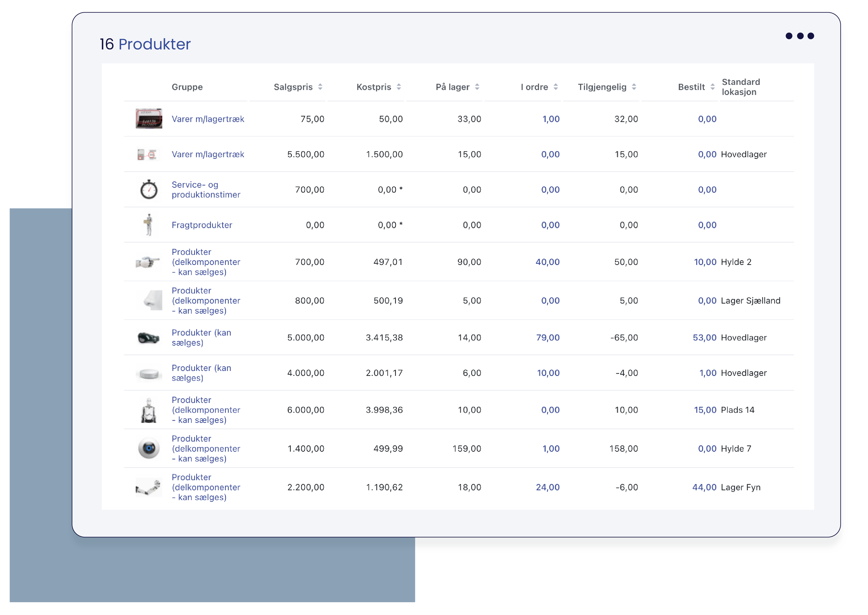
Task: Click the Standard lokasjon column header
Action: pos(740,87)
